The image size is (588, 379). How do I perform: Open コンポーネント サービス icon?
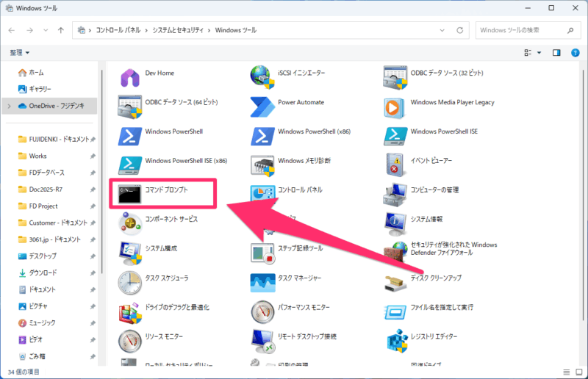click(x=130, y=223)
